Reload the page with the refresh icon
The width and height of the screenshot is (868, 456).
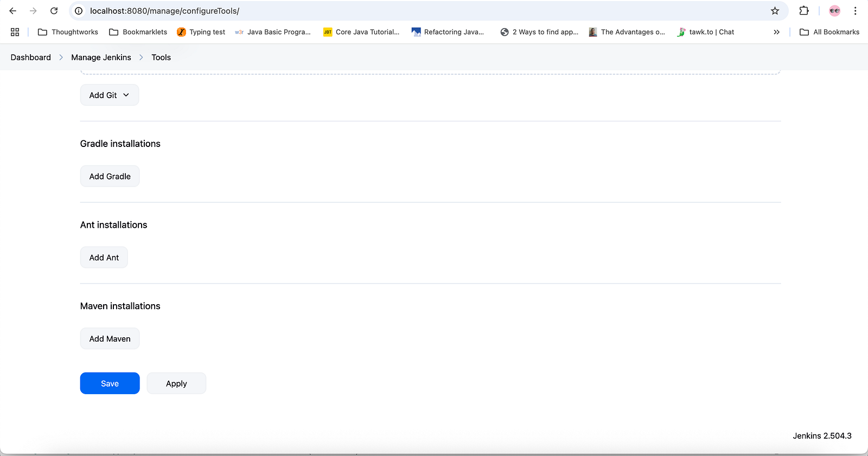[54, 11]
